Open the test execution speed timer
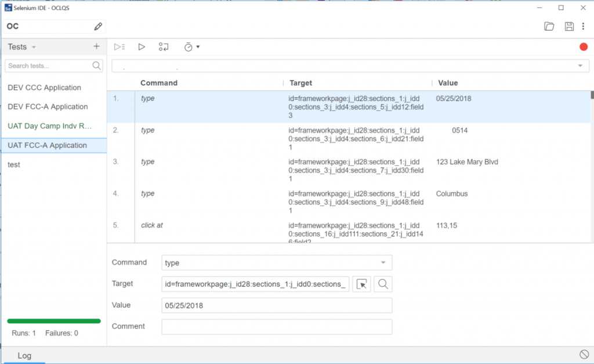The image size is (594, 364). [x=191, y=47]
